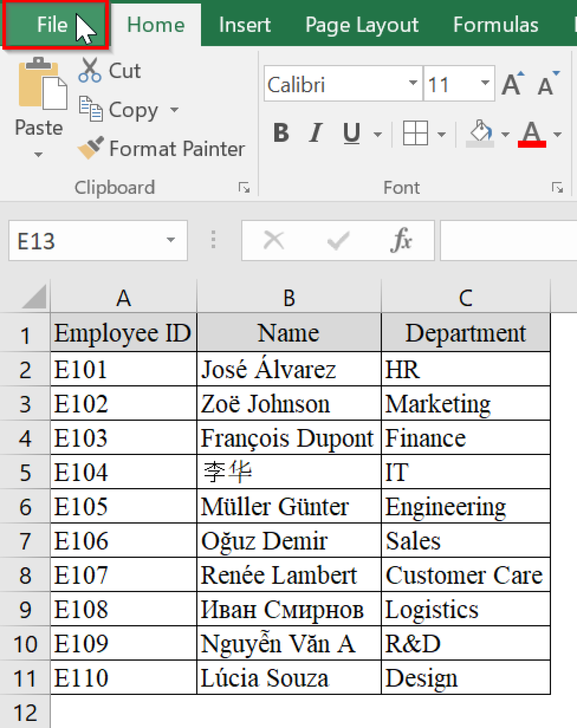Click the Increase Font Size icon
The image size is (577, 728).
pos(512,83)
